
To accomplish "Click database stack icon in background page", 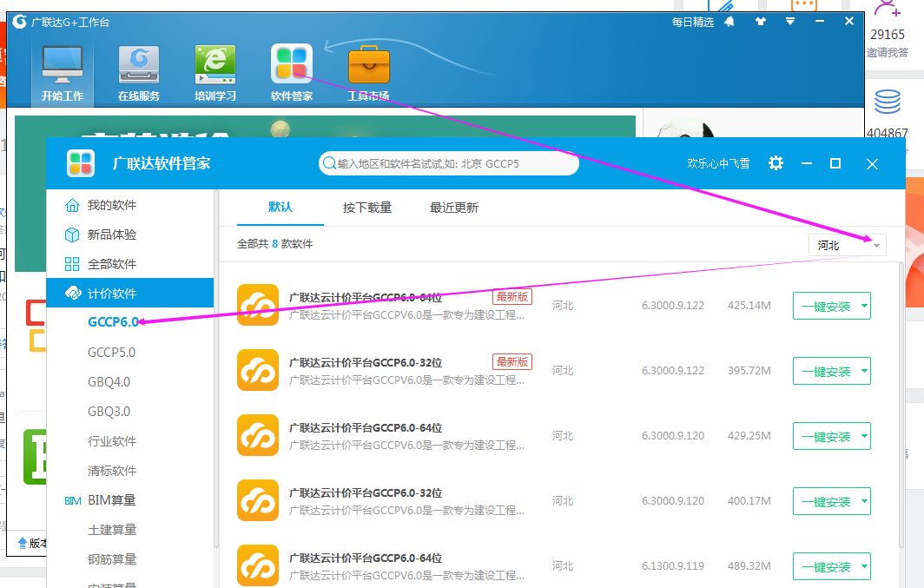I will coord(888,102).
